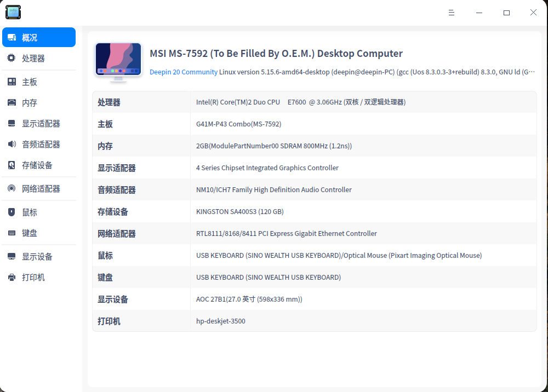Click the network adapter icon in sidebar

click(x=12, y=188)
